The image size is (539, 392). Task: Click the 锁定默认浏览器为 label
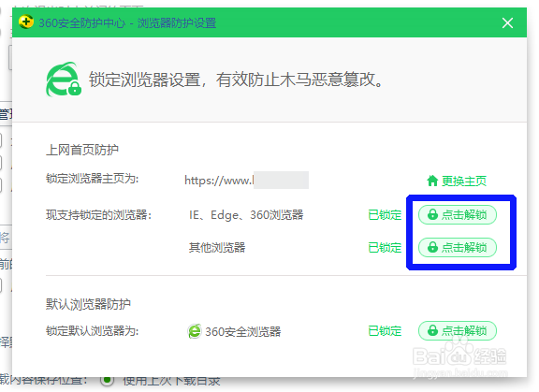[92, 331]
